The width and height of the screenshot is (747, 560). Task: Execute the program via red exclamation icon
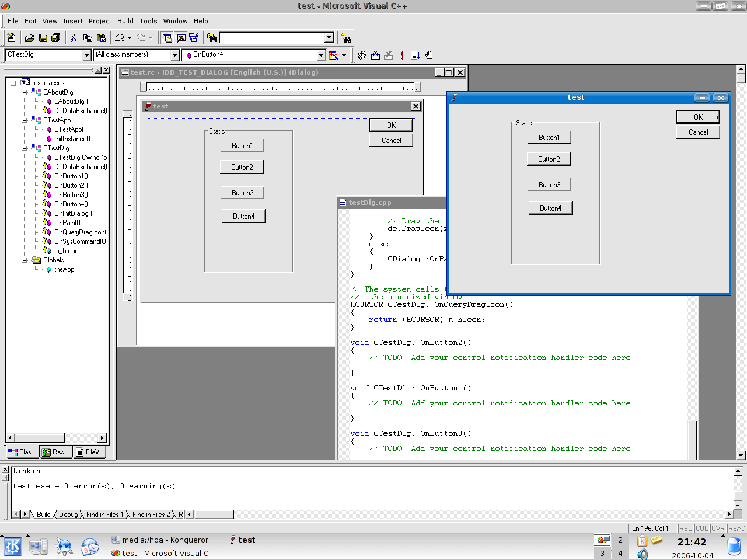click(401, 55)
